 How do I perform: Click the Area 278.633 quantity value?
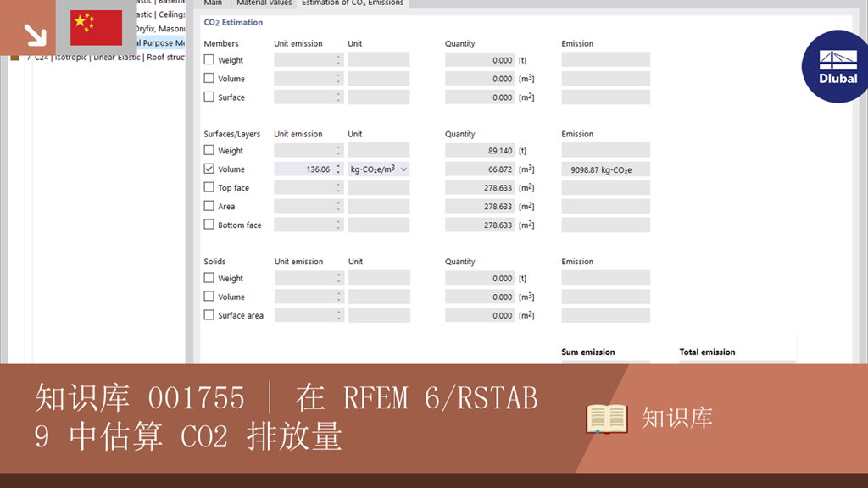pyautogui.click(x=480, y=207)
